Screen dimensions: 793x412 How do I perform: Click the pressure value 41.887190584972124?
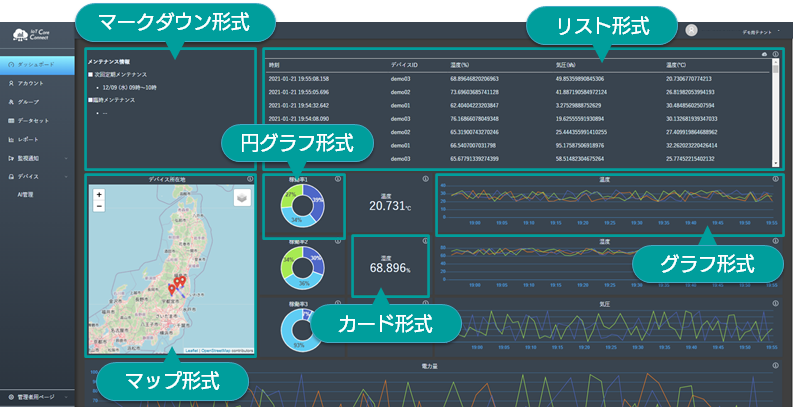[x=581, y=92]
